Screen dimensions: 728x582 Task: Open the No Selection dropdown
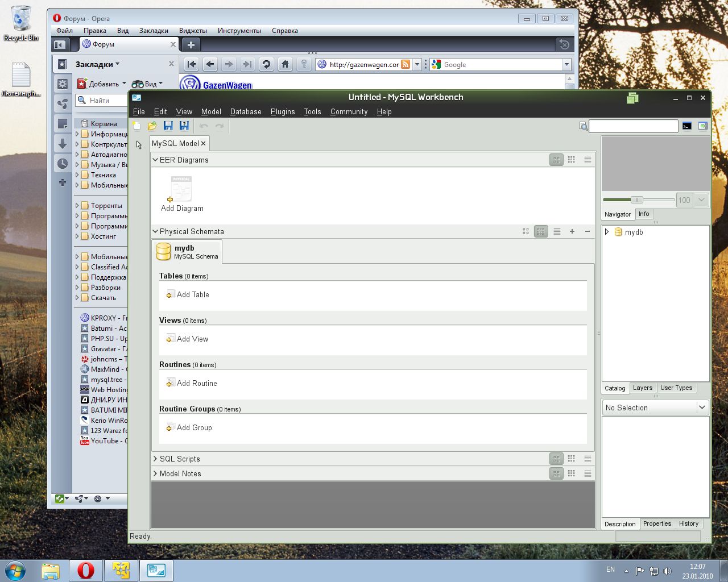coord(702,408)
